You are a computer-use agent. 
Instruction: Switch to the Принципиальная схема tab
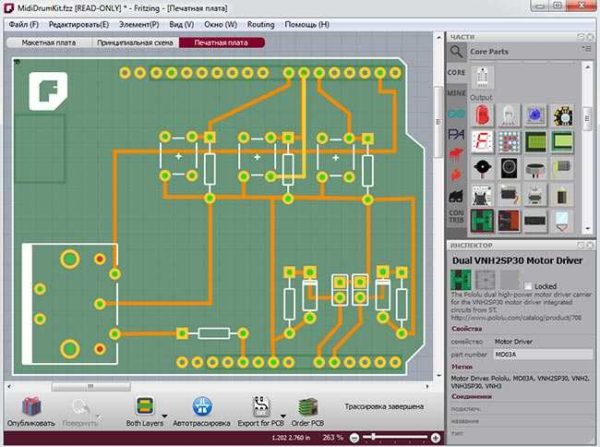pos(134,44)
